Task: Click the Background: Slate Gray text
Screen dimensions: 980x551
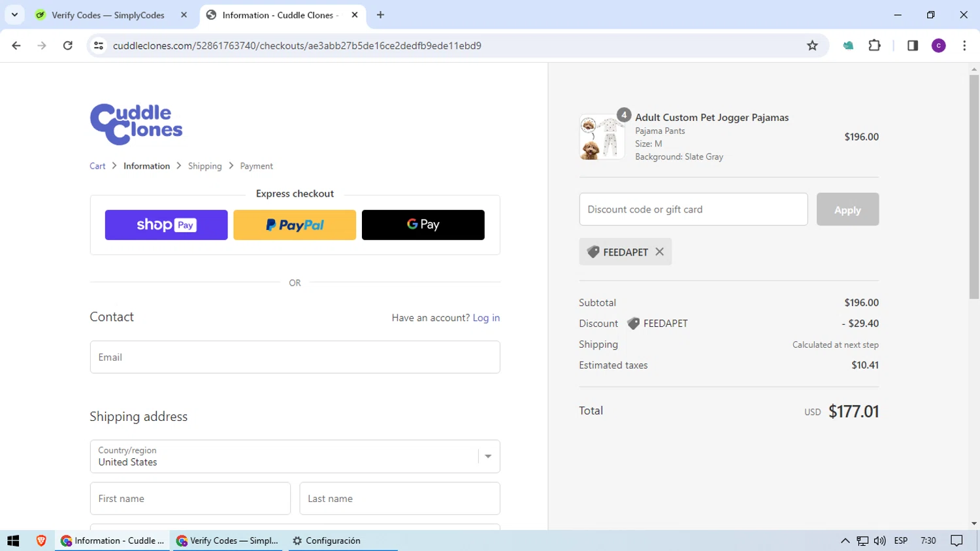Action: [679, 157]
